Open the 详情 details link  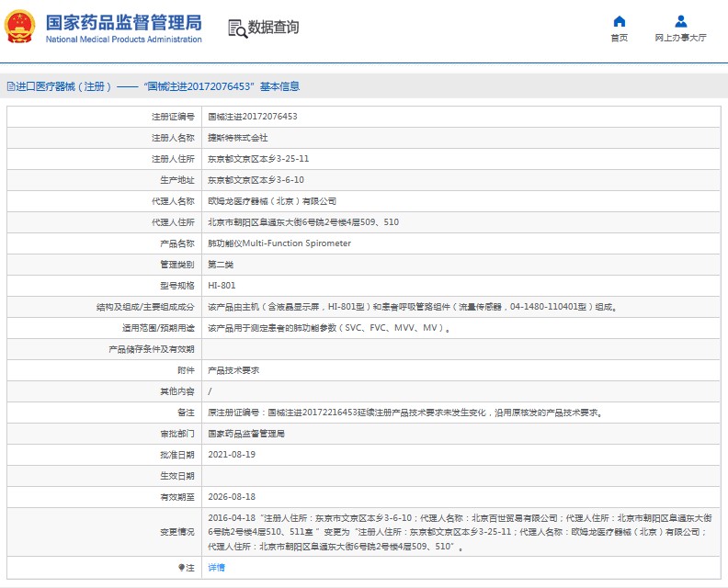click(216, 567)
